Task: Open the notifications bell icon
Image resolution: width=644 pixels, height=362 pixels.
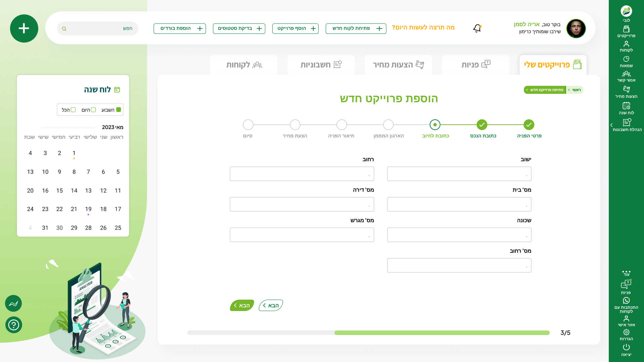Action: pyautogui.click(x=477, y=28)
